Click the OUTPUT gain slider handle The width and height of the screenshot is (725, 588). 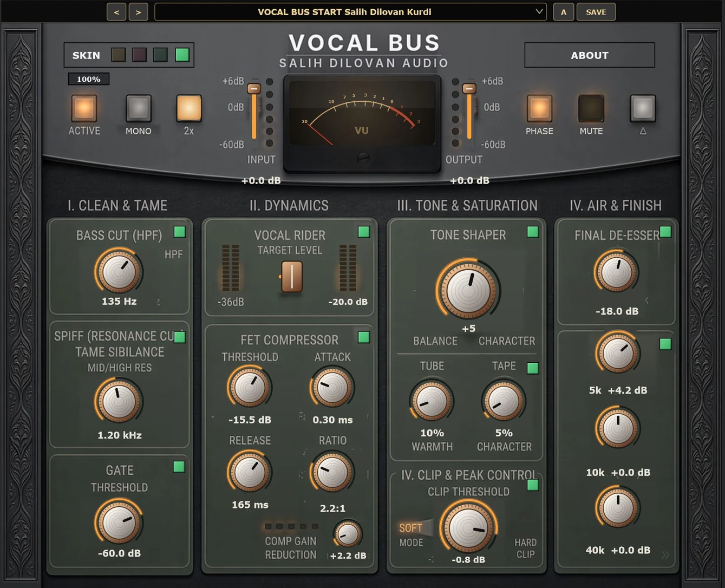469,88
